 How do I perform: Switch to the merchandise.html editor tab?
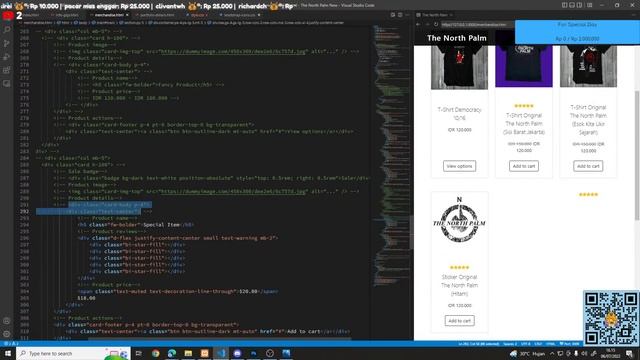point(109,15)
